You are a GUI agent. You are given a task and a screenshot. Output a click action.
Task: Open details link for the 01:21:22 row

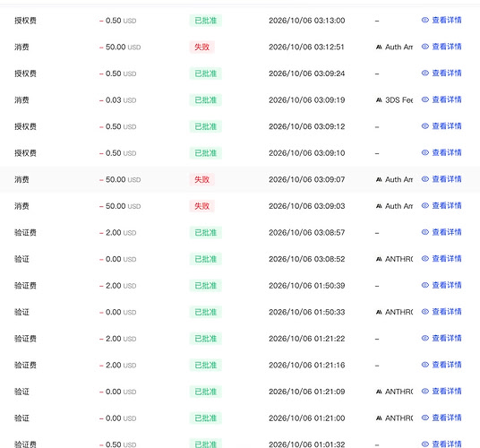click(x=441, y=338)
